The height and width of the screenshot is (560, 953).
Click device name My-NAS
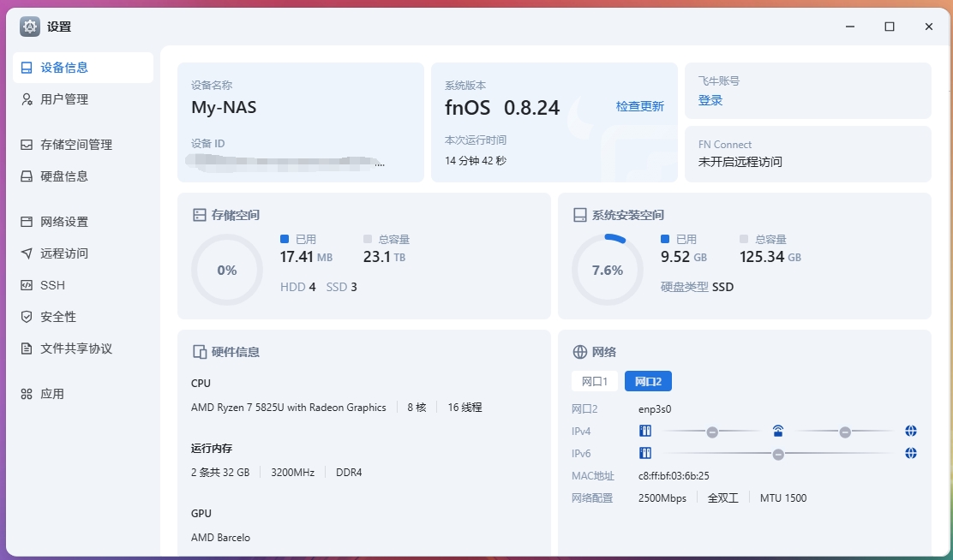[224, 108]
